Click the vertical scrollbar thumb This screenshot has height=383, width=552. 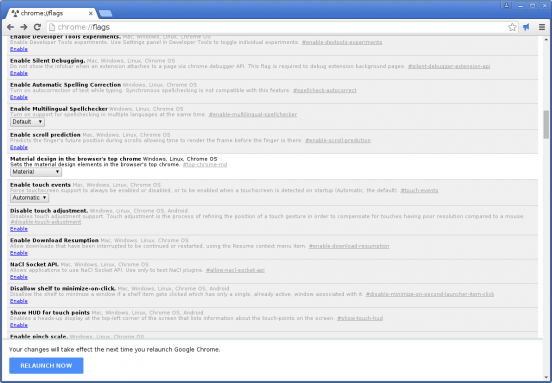tap(546, 125)
